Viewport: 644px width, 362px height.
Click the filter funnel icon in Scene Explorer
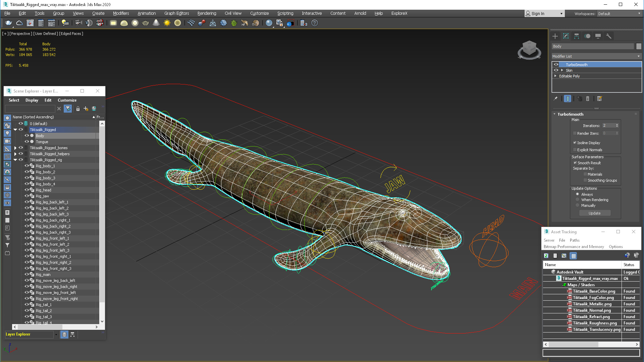68,109
